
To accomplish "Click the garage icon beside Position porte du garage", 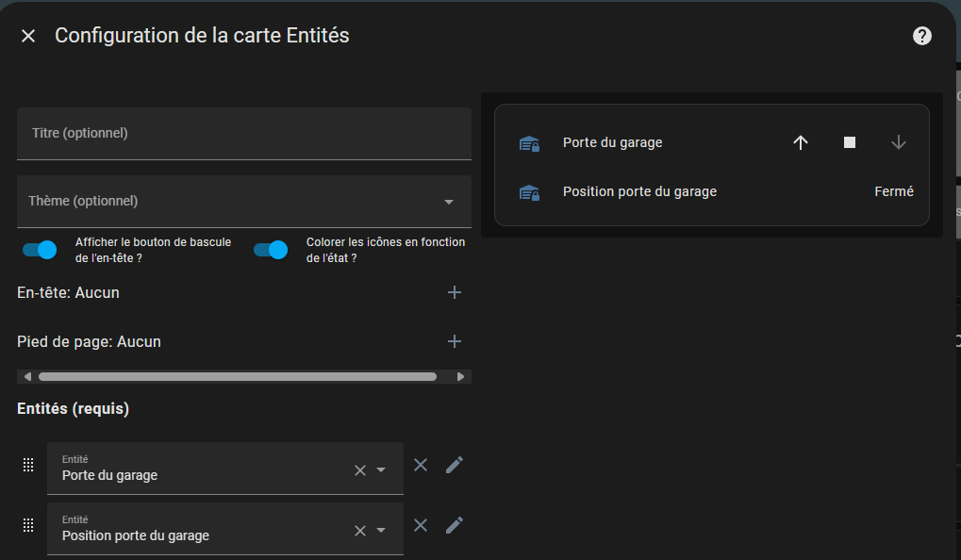I will [529, 192].
